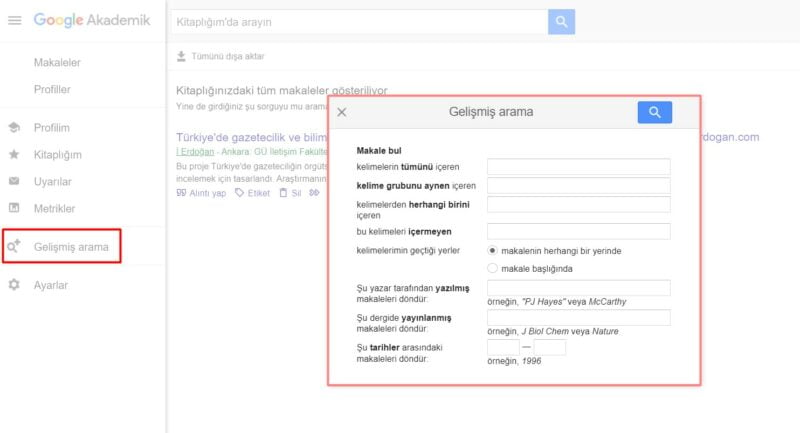The height and width of the screenshot is (433, 800).
Task: Click the 'kelime grubunu aynen içeren' field
Action: 578,186
